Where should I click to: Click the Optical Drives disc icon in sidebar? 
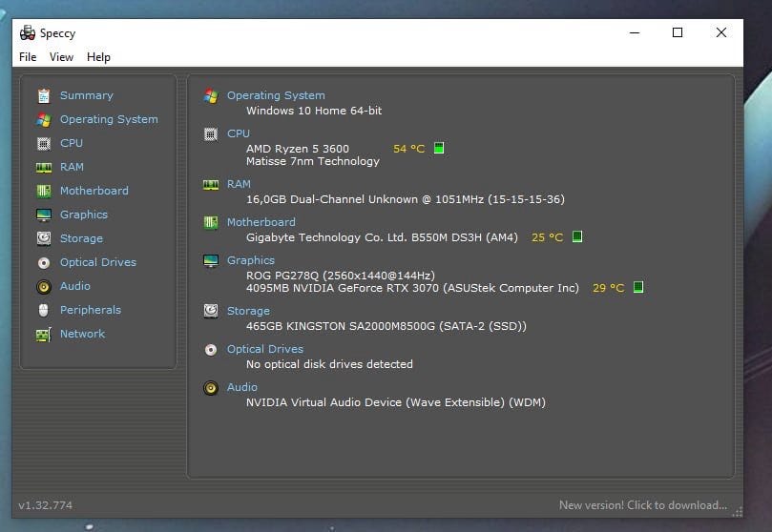(44, 263)
